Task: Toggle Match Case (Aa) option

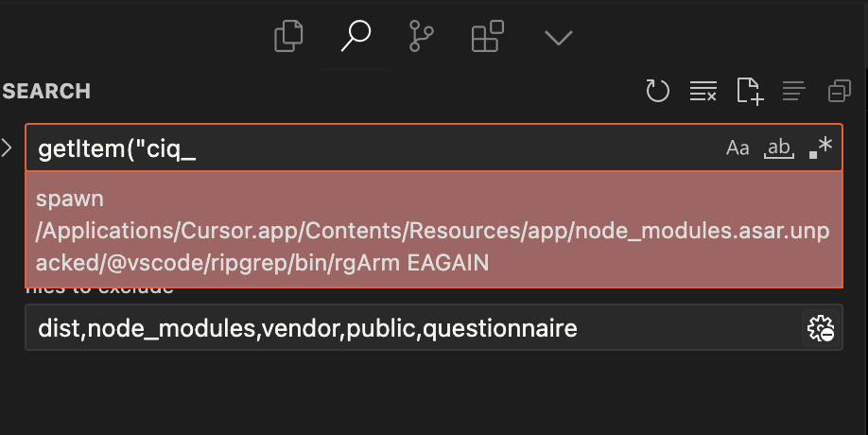Action: coord(738,148)
